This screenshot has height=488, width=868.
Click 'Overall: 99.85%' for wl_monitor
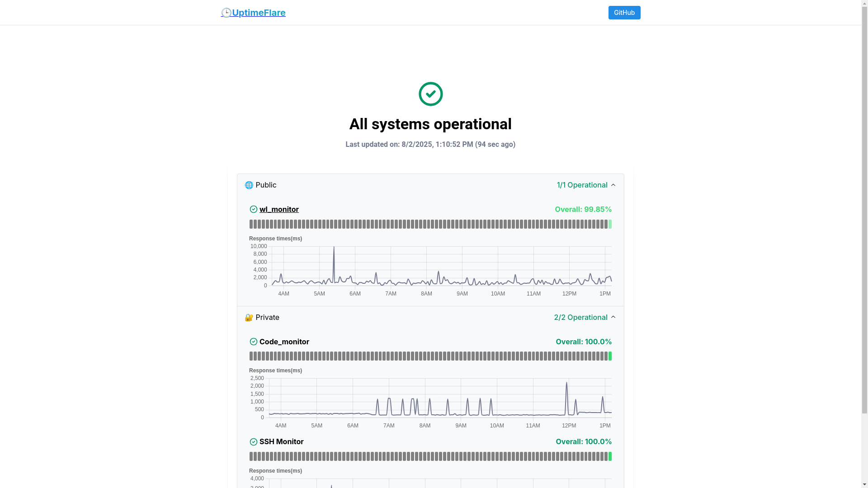583,209
